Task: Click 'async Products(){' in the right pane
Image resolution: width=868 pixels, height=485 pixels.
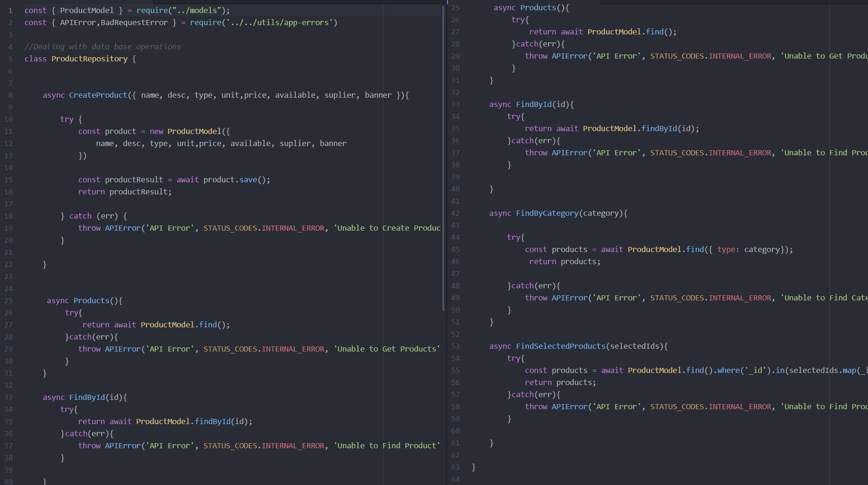Action: [x=531, y=7]
